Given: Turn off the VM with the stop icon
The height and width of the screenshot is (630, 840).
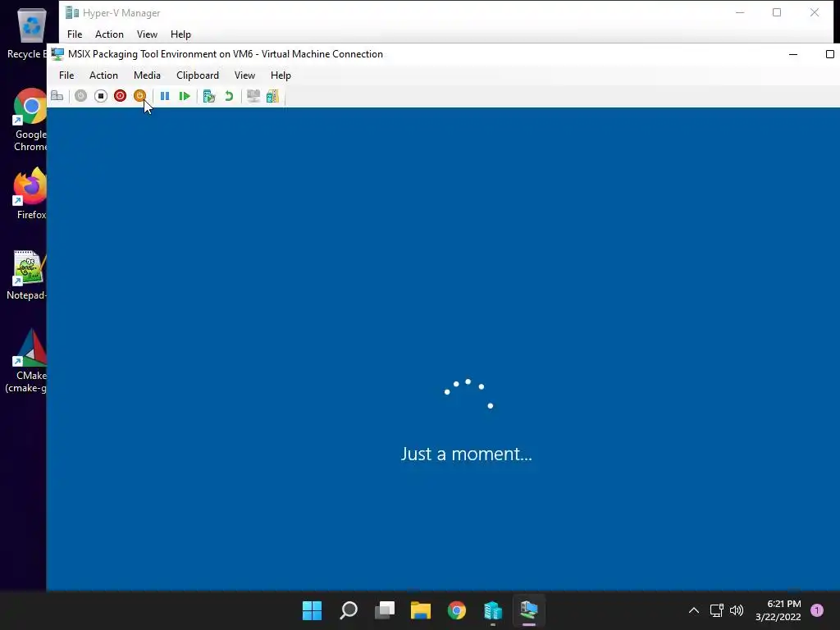Looking at the screenshot, I should [101, 96].
